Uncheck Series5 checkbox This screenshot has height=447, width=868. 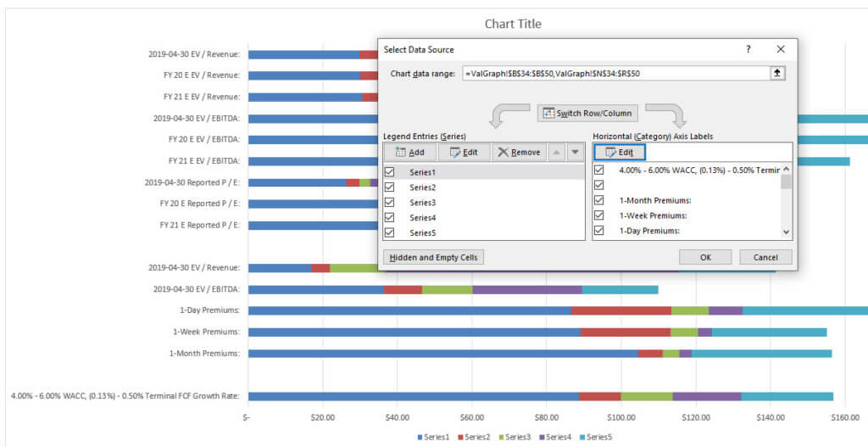[389, 232]
